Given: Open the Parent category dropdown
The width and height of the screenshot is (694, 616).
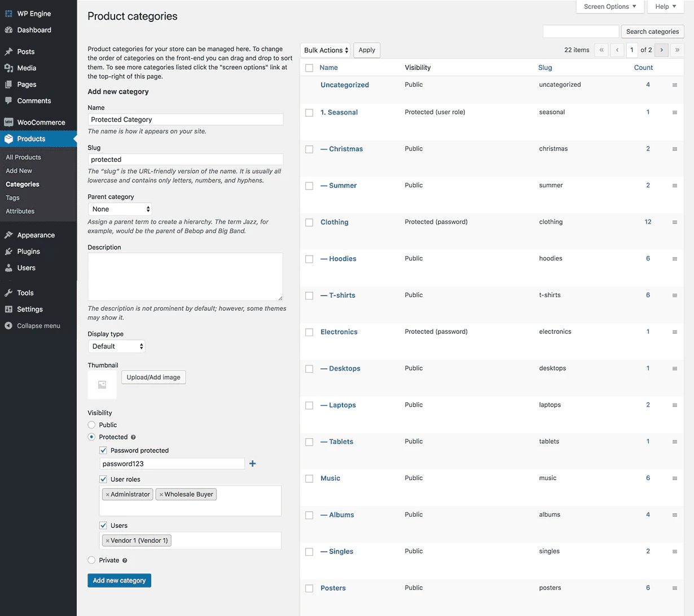Looking at the screenshot, I should [120, 209].
